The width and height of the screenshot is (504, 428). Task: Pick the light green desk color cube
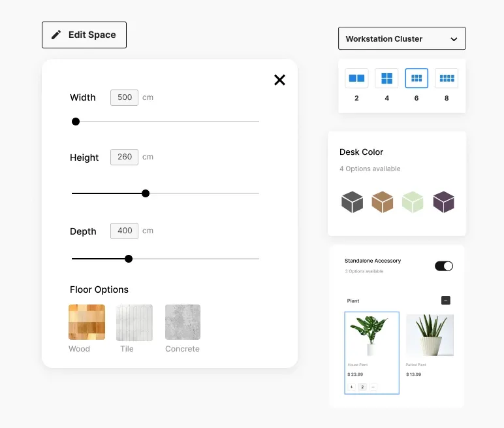point(413,202)
